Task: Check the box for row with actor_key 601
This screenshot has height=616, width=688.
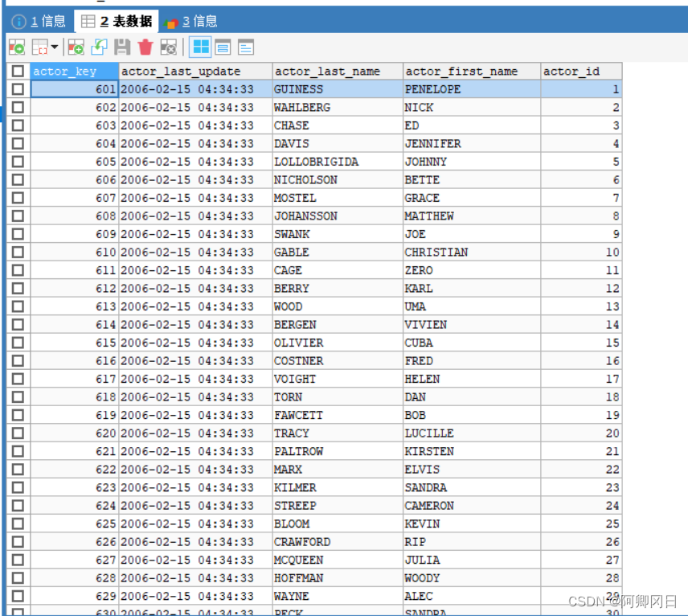Action: (x=18, y=89)
